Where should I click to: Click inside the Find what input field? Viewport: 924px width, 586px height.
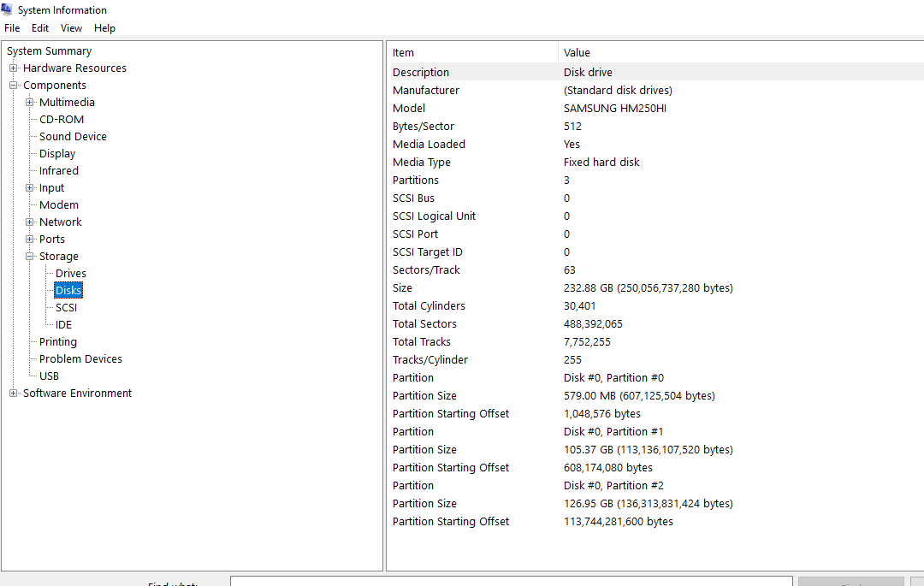pos(511,583)
